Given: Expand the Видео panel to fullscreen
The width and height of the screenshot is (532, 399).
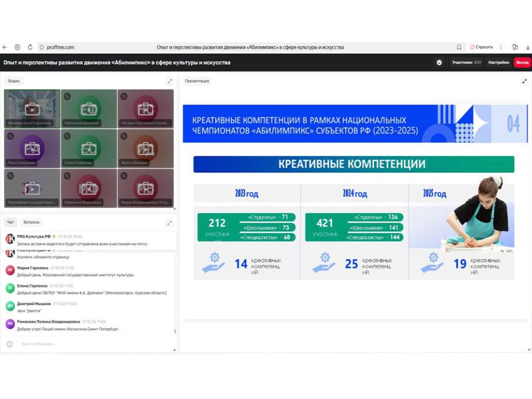Looking at the screenshot, I should [x=169, y=81].
